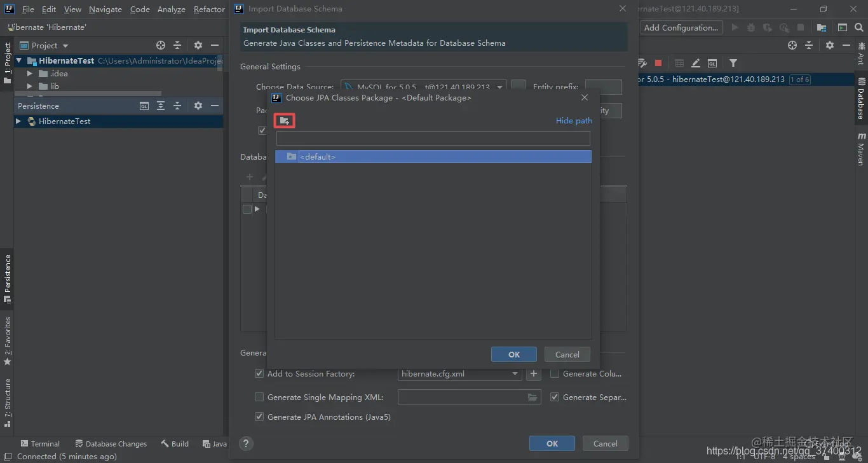Open QL console in Database toolbar
Viewport: 868px width, 463px height.
pyautogui.click(x=712, y=63)
